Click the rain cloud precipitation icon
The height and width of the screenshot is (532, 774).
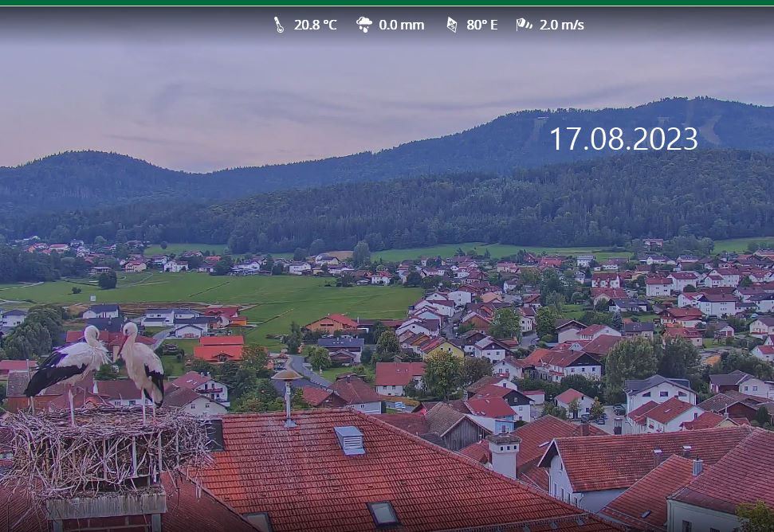[364, 24]
